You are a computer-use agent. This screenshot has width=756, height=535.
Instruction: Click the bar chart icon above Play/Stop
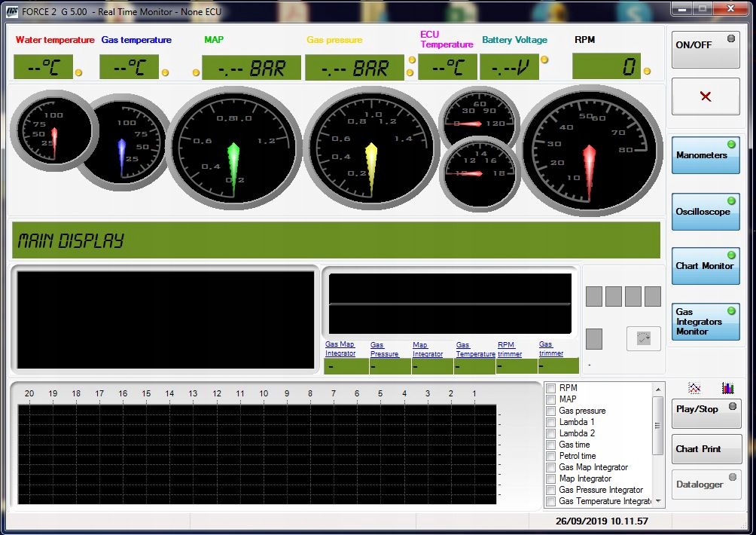point(727,388)
